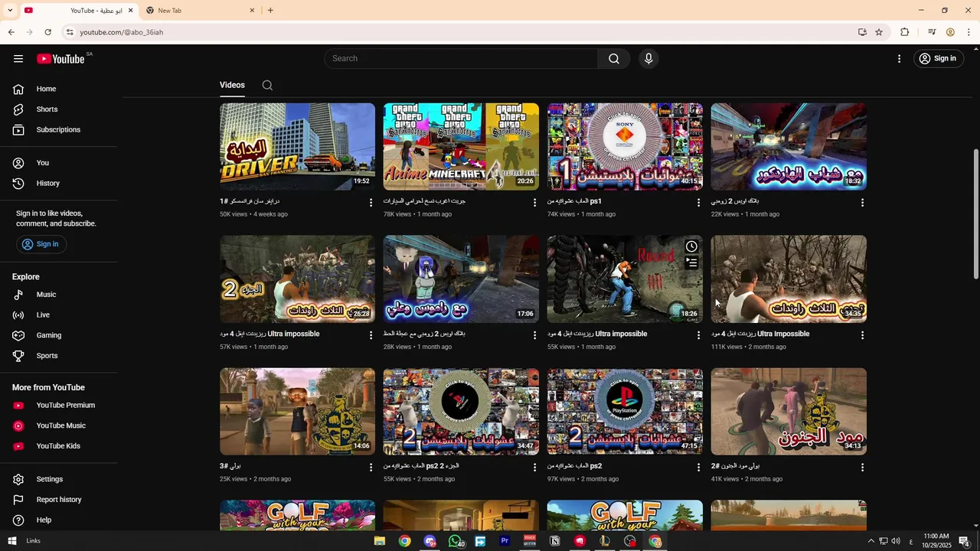This screenshot has height=551, width=980.
Task: Open options menu for 111K views Ultra Impossible video
Action: click(x=862, y=335)
